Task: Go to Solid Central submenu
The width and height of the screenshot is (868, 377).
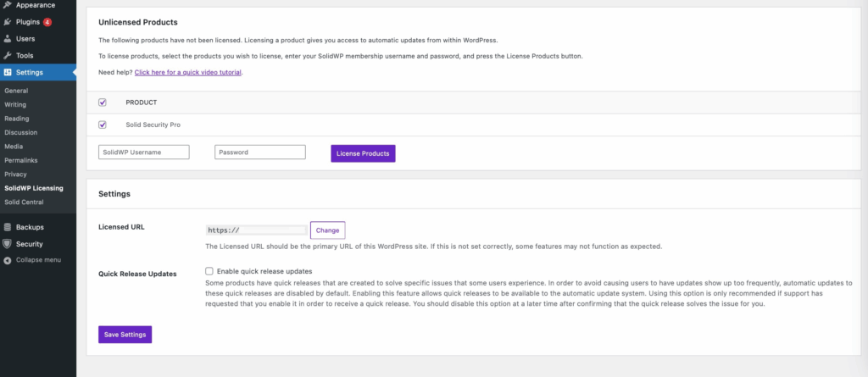Action: [24, 202]
